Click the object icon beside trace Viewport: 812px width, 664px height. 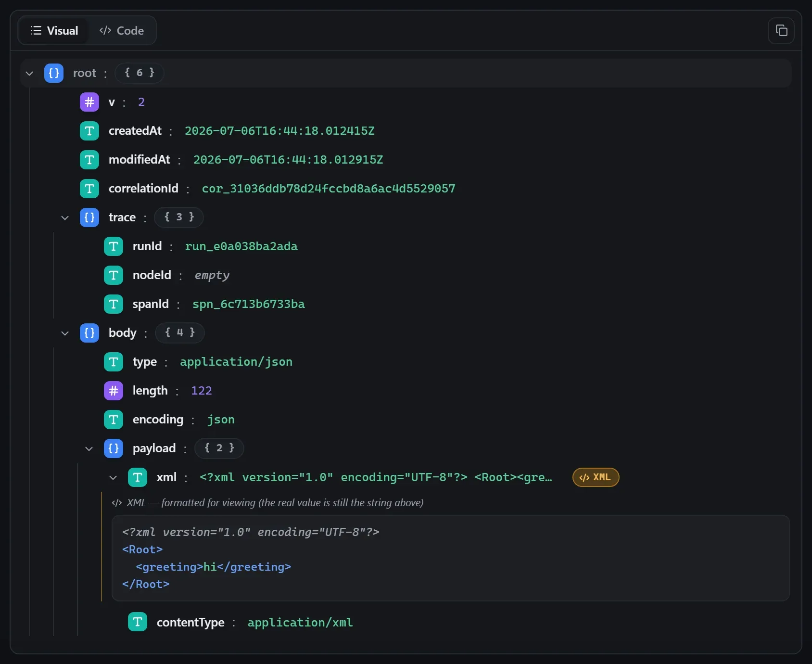pos(89,217)
